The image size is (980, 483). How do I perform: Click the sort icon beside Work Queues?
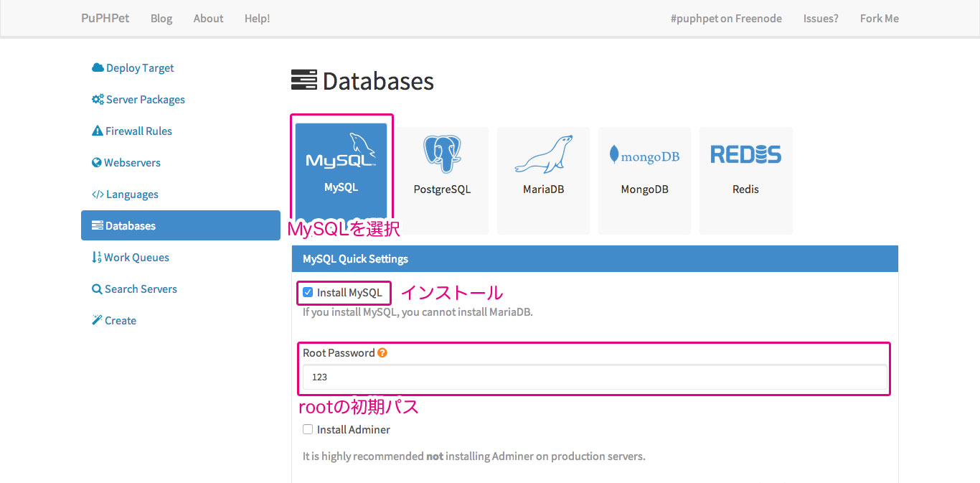point(97,258)
